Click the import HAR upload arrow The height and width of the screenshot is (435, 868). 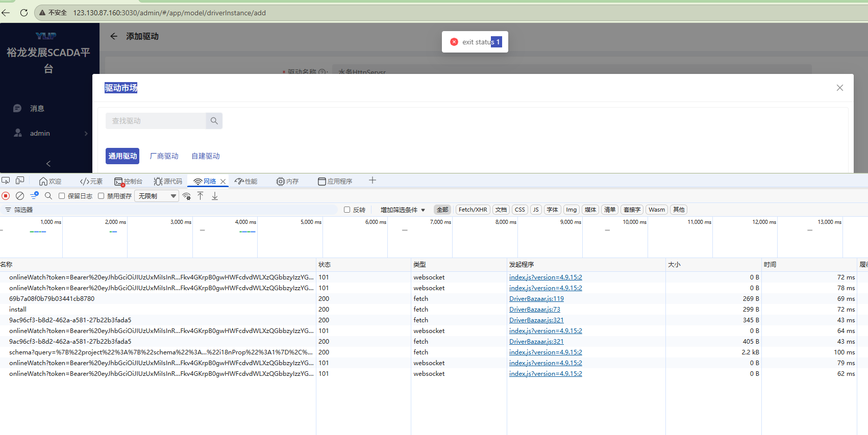coord(201,196)
